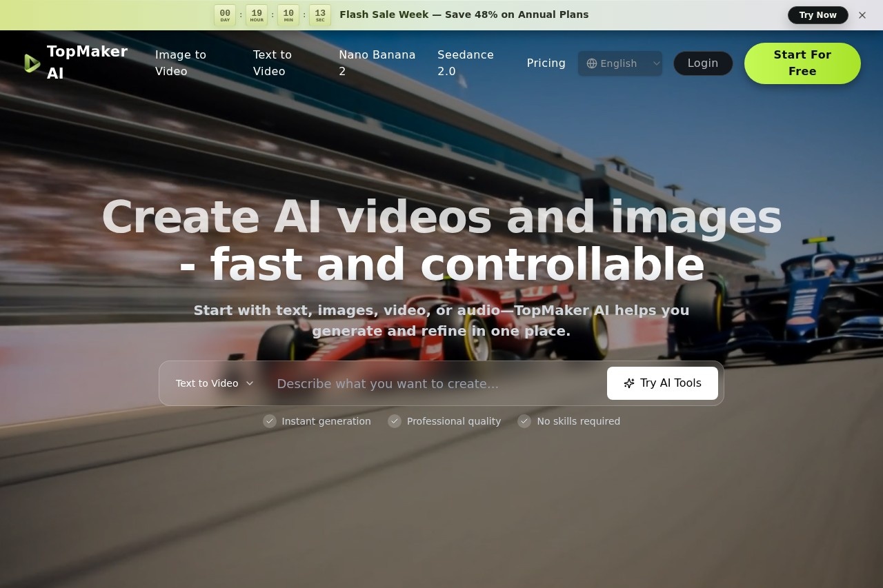Click Try Now in the sale banner

(x=817, y=15)
